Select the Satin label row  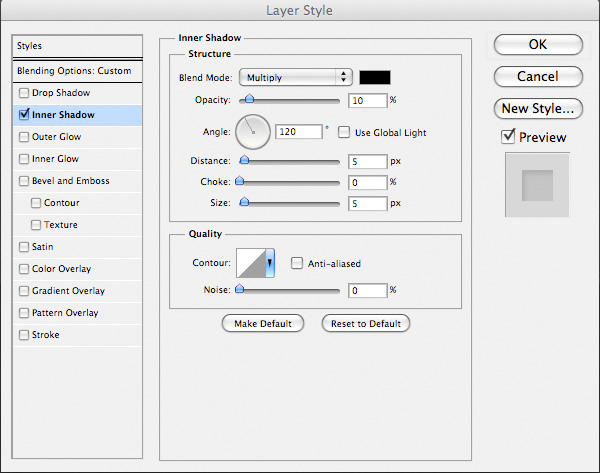[77, 247]
